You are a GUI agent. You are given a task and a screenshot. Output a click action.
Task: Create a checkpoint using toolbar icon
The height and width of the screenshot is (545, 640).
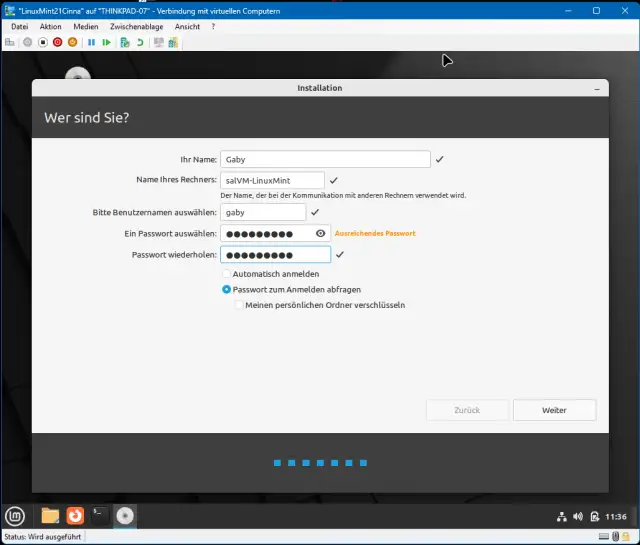pos(125,42)
